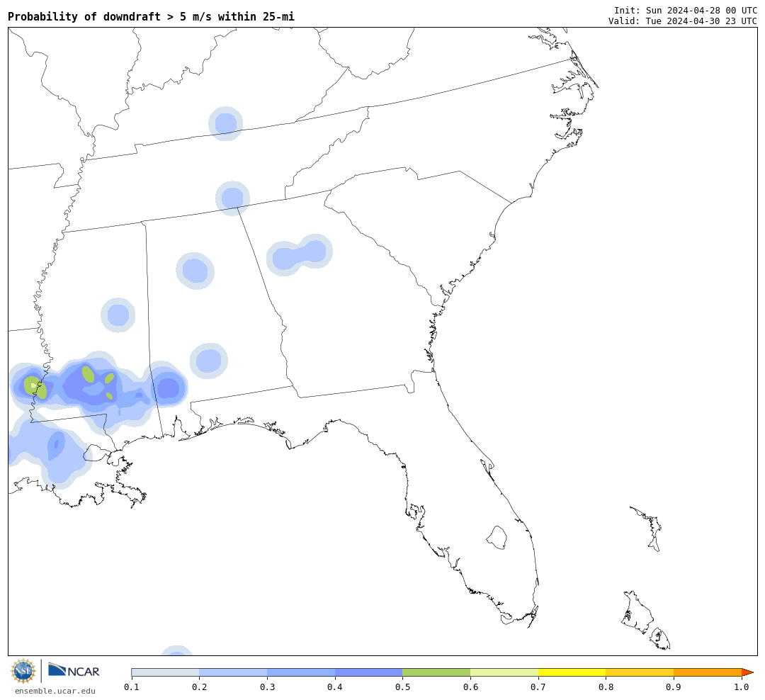The width and height of the screenshot is (765, 700).
Task: Click the green probability maximum on the Mississippi River
Action: [35, 387]
